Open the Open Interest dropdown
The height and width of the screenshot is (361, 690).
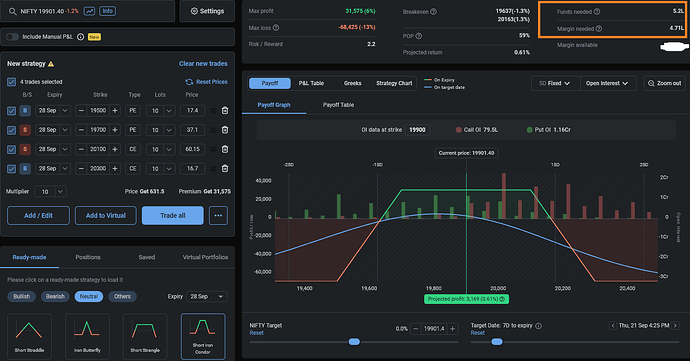click(608, 83)
